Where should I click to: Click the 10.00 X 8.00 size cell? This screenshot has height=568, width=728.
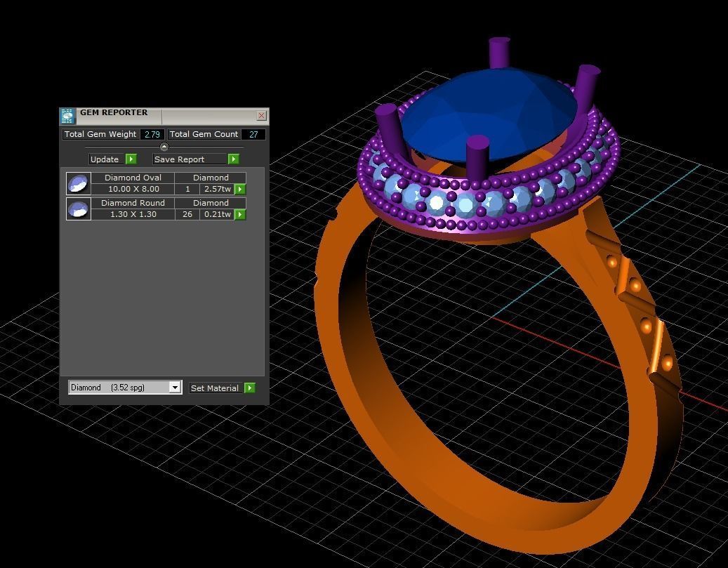133,189
